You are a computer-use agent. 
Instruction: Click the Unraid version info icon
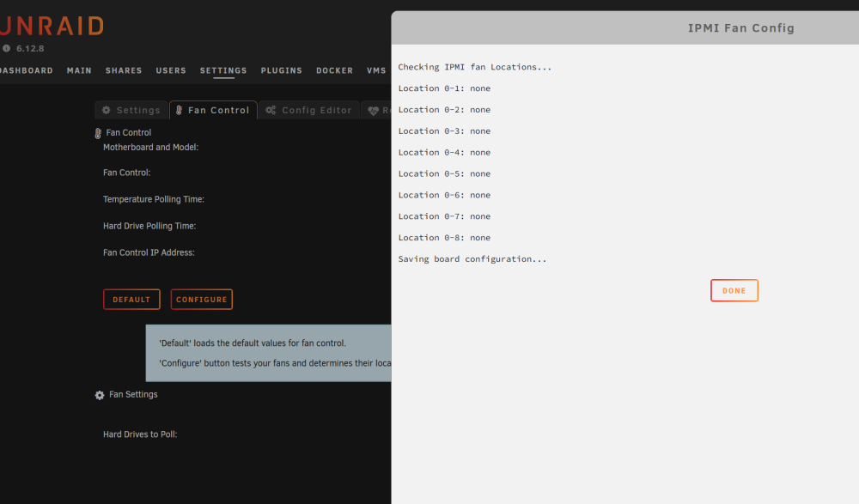[x=7, y=48]
